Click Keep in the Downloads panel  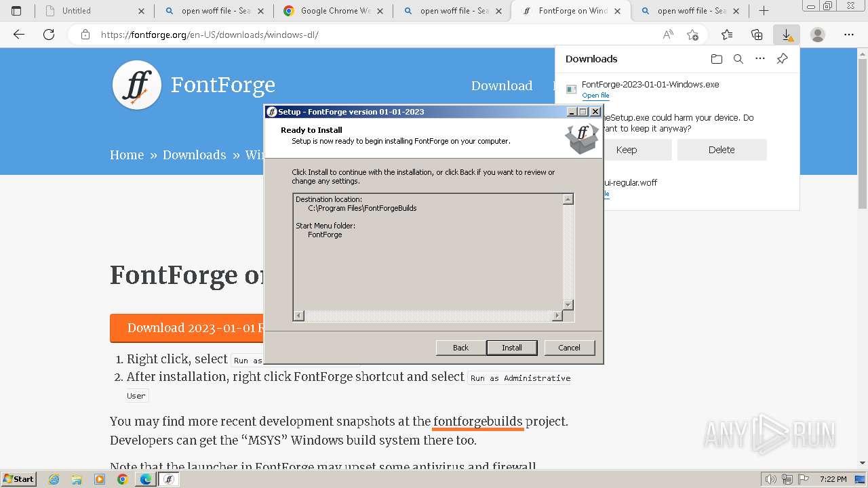[627, 150]
